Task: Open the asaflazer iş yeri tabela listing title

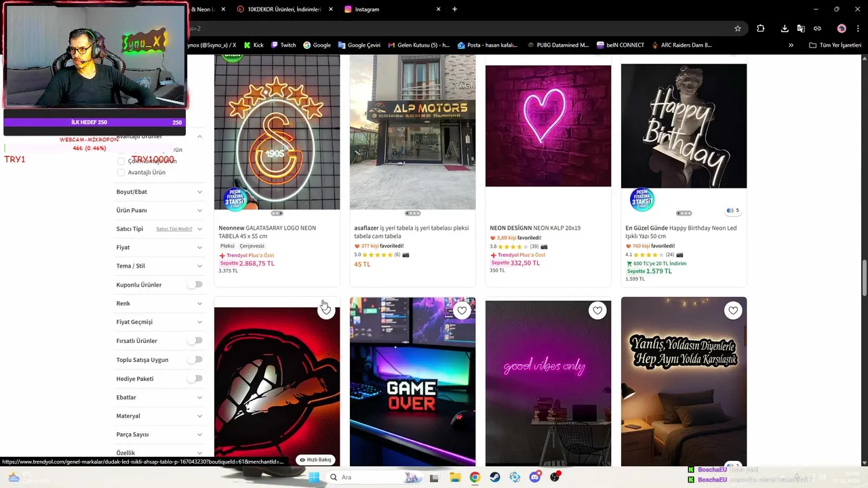Action: point(411,232)
